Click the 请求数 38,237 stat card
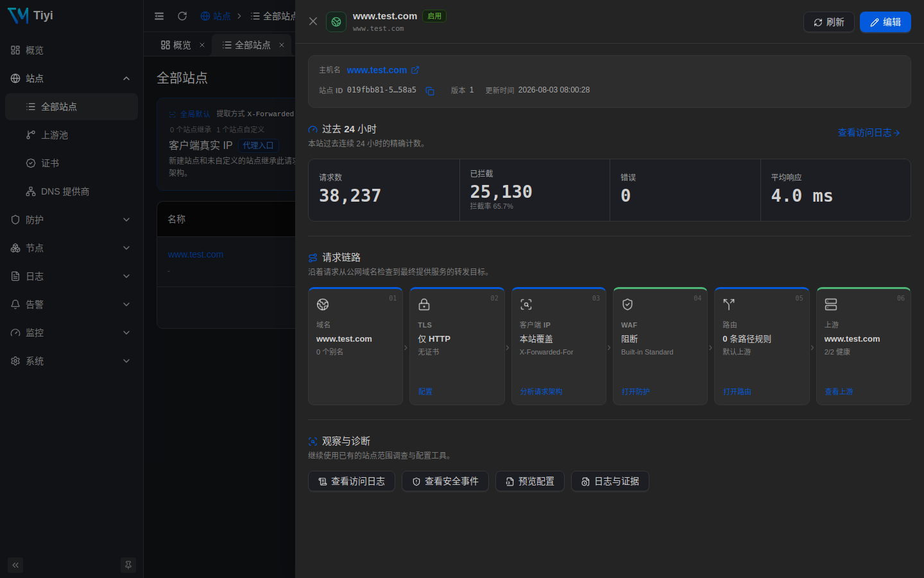The height and width of the screenshot is (578, 924). click(x=384, y=190)
